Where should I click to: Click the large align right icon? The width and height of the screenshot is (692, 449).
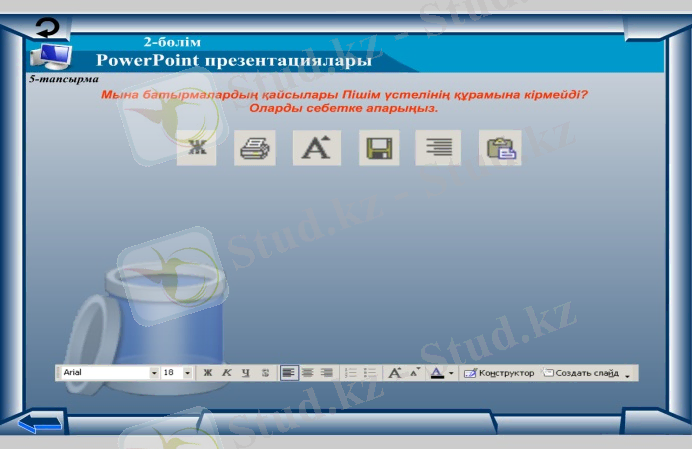tap(438, 149)
